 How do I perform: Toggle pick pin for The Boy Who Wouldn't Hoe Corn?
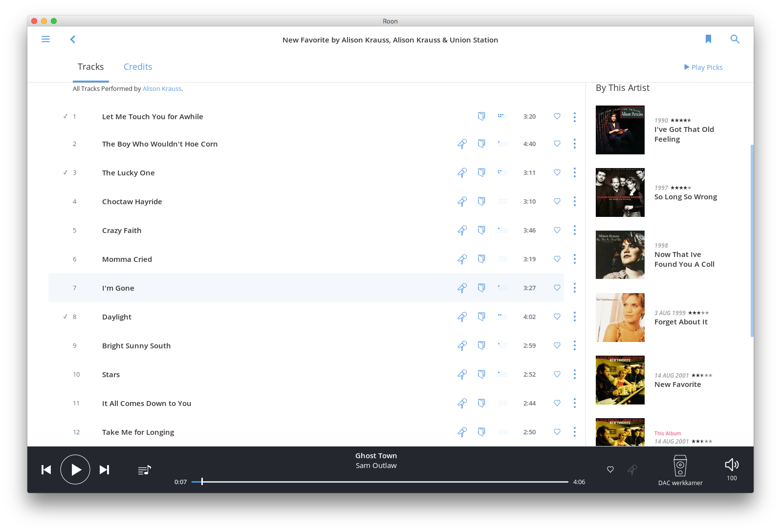coord(462,144)
